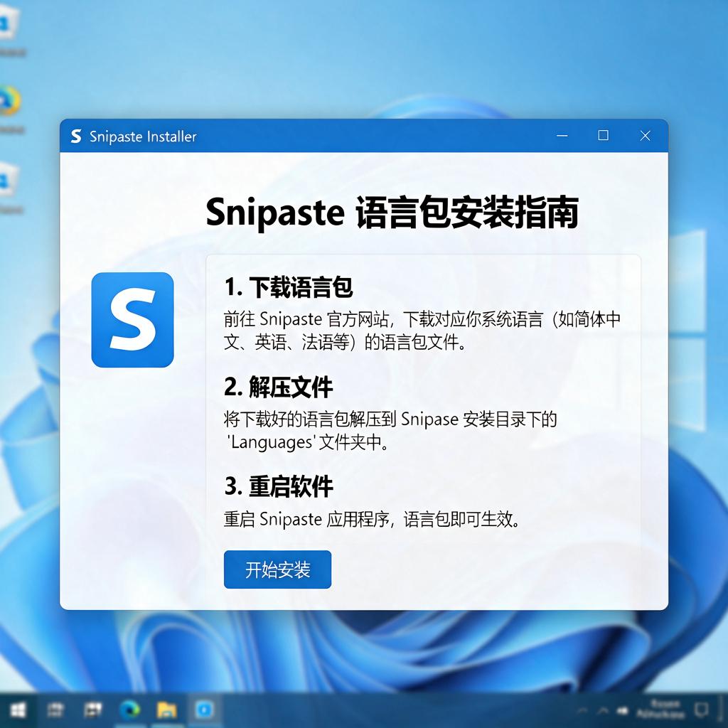Click the step heading '1. 下载语言包'
728x728 pixels.
click(289, 287)
